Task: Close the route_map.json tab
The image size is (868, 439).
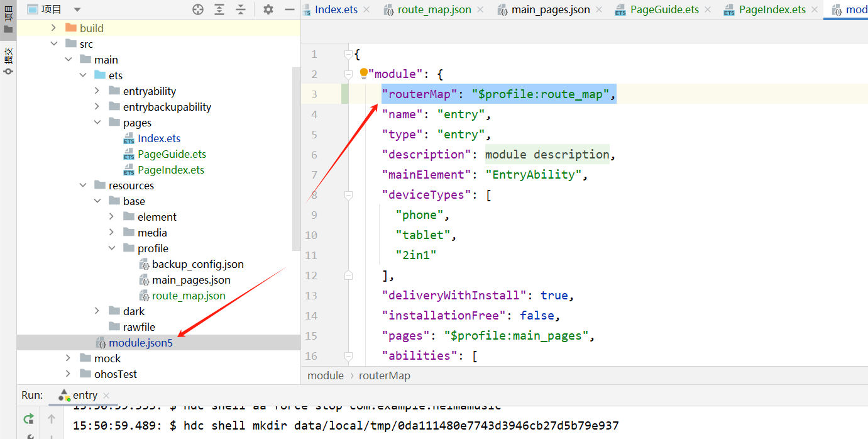Action: [480, 9]
